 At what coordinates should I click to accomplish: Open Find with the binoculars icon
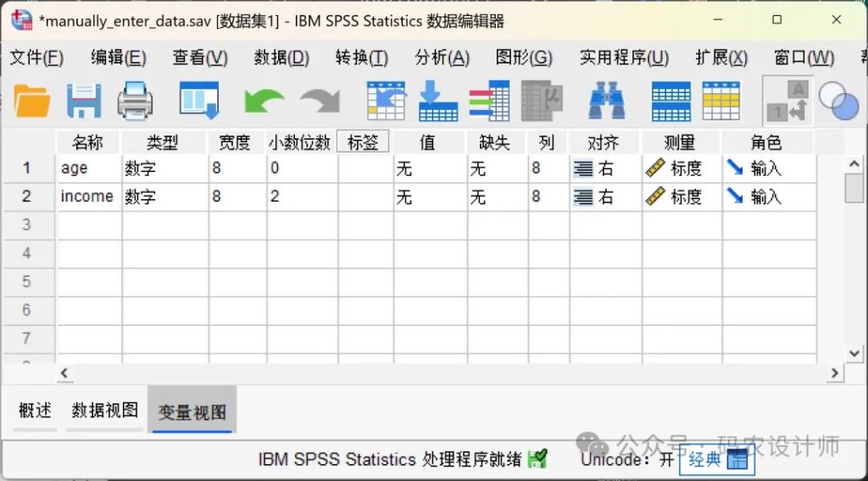(x=607, y=102)
